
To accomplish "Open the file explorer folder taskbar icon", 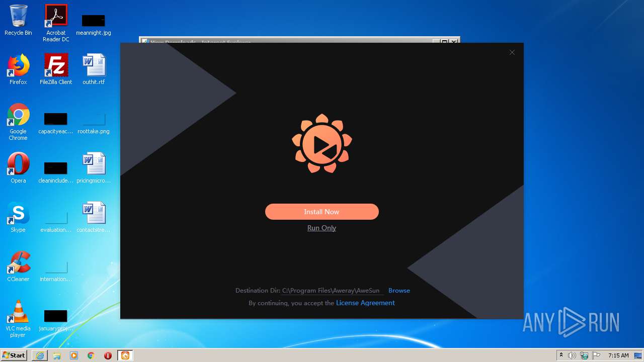I will click(x=57, y=355).
